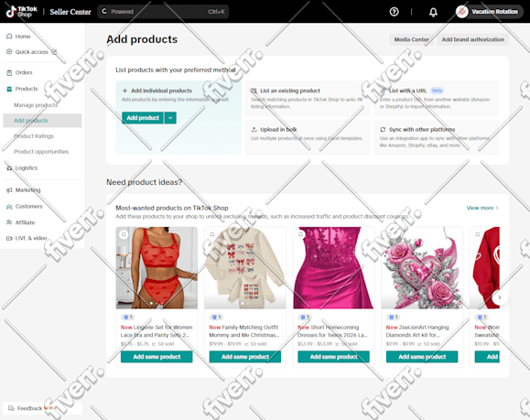Screen dimensions: 530x420
Task: Click the Customers sidebar label
Action: tap(28, 207)
